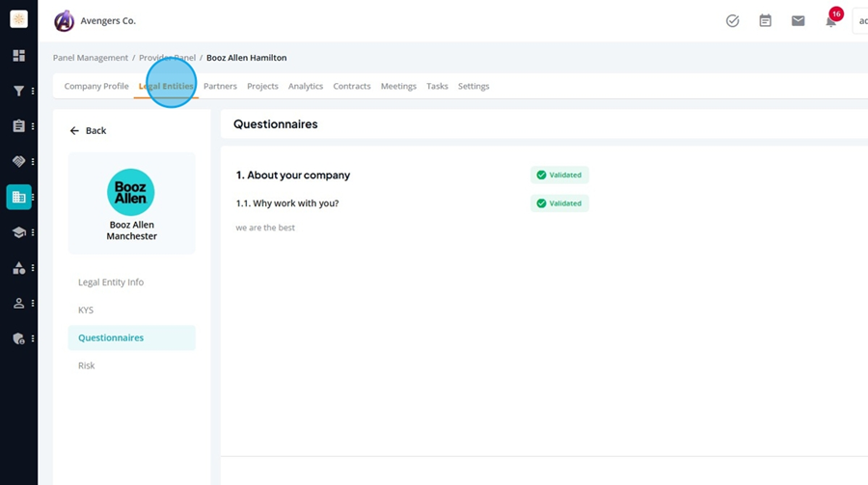The height and width of the screenshot is (485, 868).
Task: Click the Booz Allen Manchester entity name
Action: coord(132,230)
